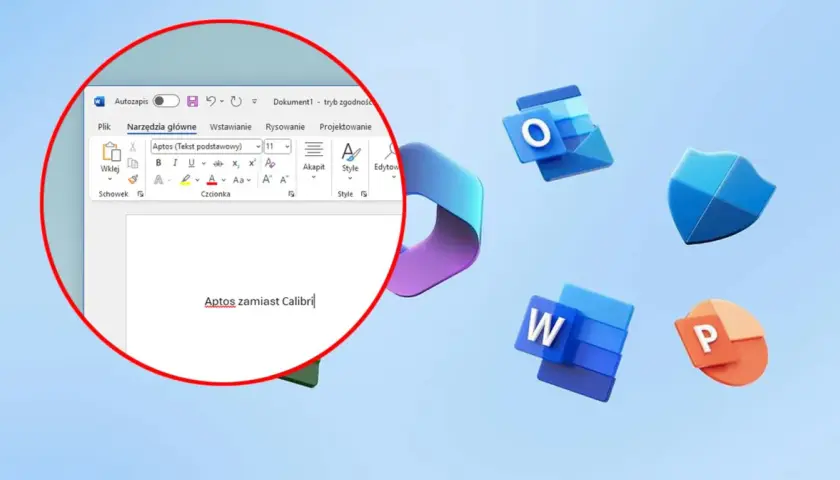Viewport: 840px width, 480px height.
Task: Expand the Wklej paste options arrow
Action: pyautogui.click(x=110, y=179)
